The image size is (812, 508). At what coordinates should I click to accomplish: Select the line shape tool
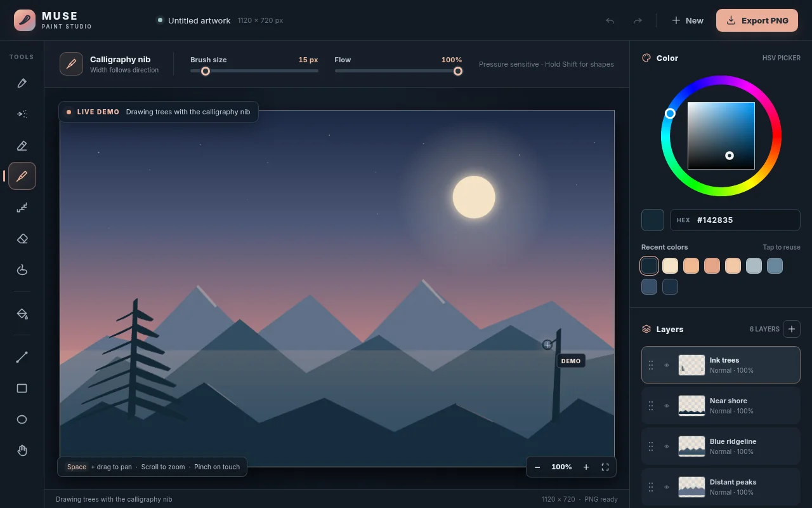pos(22,358)
